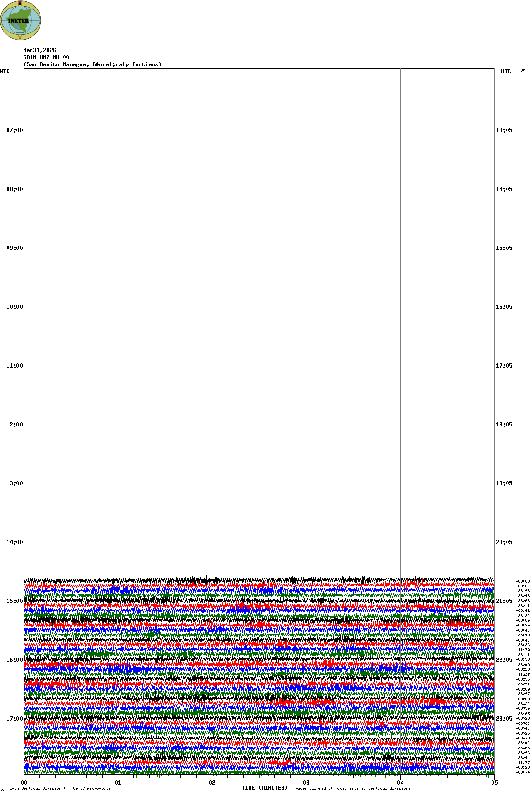Click the -88063 DC offset value

click(x=523, y=581)
